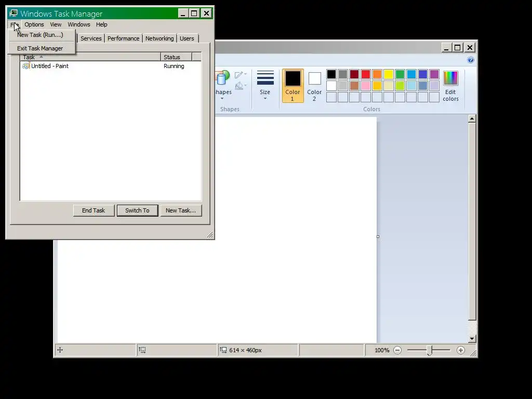
Task: Open the shape Outline dropdown in Paint
Action: (241, 75)
